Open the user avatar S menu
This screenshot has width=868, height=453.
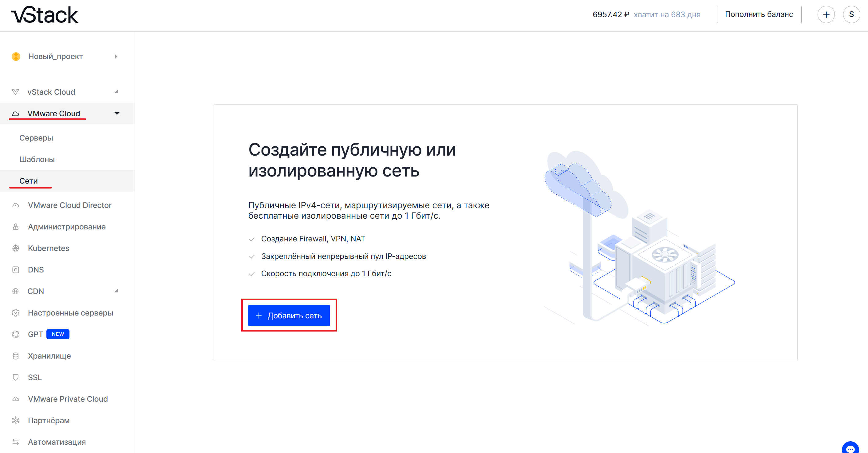click(x=851, y=14)
